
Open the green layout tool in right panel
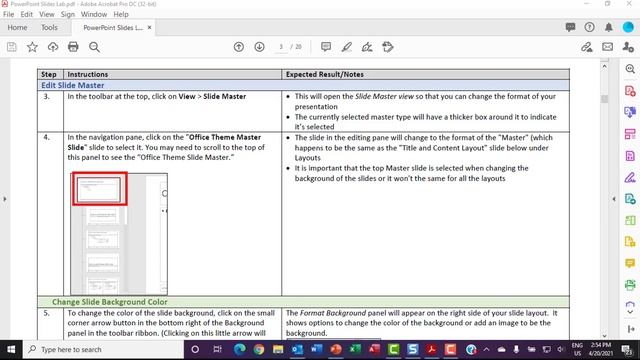point(630,220)
